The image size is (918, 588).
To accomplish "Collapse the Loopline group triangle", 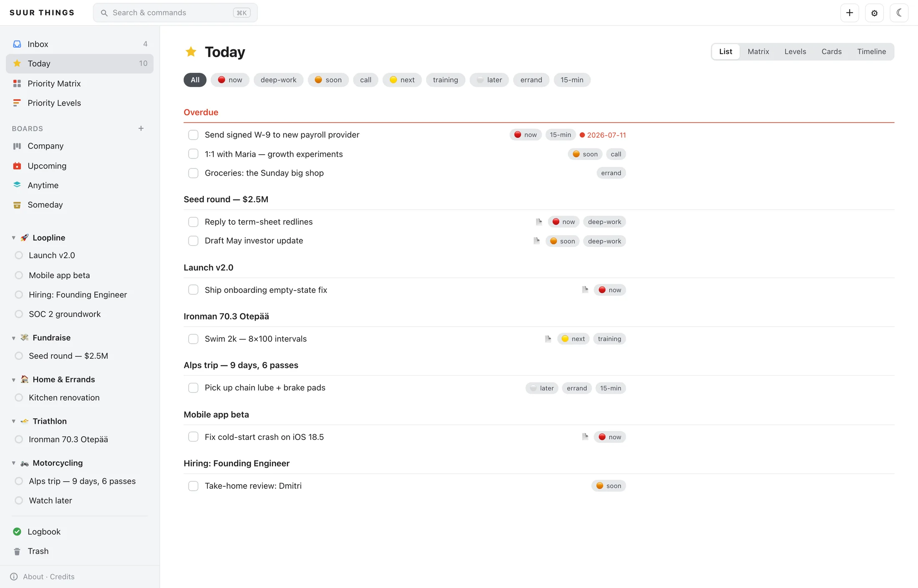I will [14, 238].
